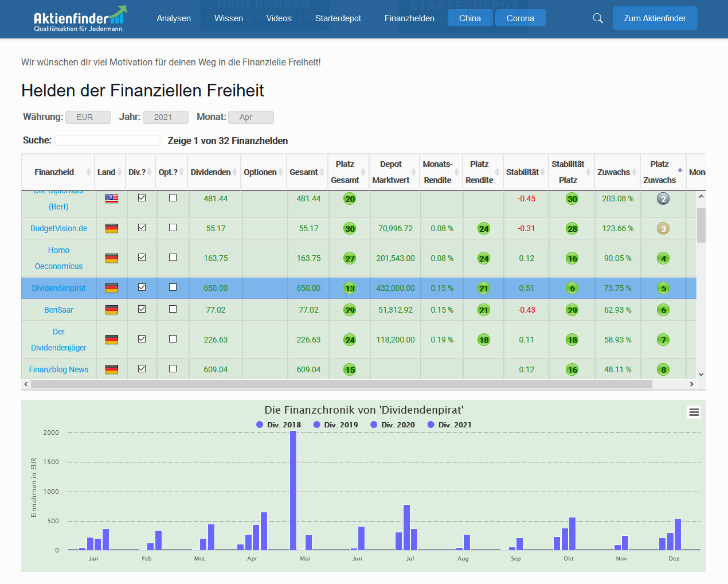Toggle Opt.? checkbox in Finanzblog News row

click(173, 368)
